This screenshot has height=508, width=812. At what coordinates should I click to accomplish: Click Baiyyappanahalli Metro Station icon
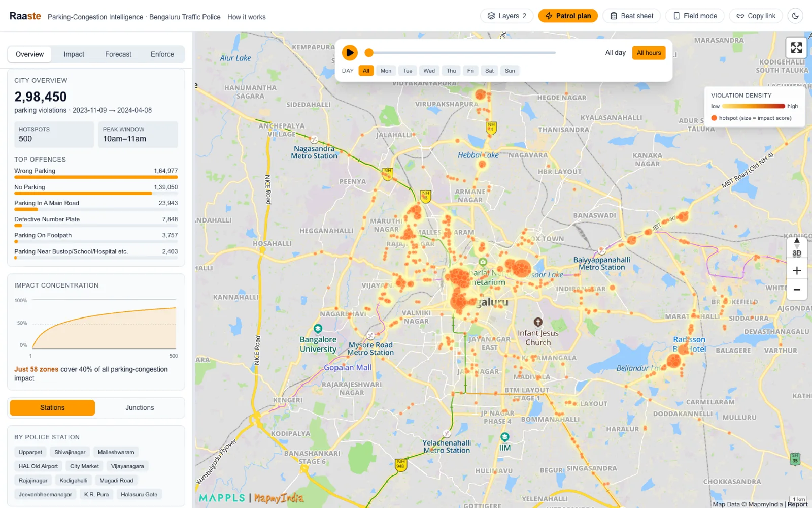pyautogui.click(x=602, y=250)
